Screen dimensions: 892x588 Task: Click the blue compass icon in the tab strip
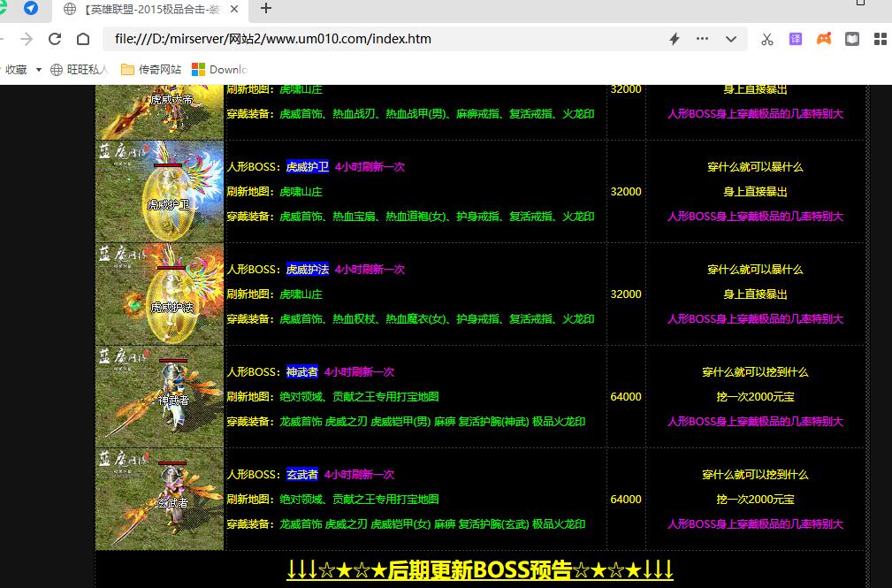pos(31,8)
